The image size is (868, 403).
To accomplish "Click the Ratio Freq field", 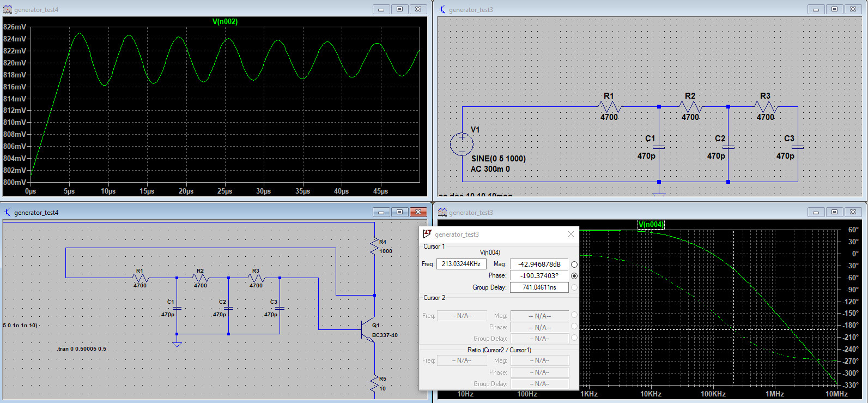I will pos(461,360).
